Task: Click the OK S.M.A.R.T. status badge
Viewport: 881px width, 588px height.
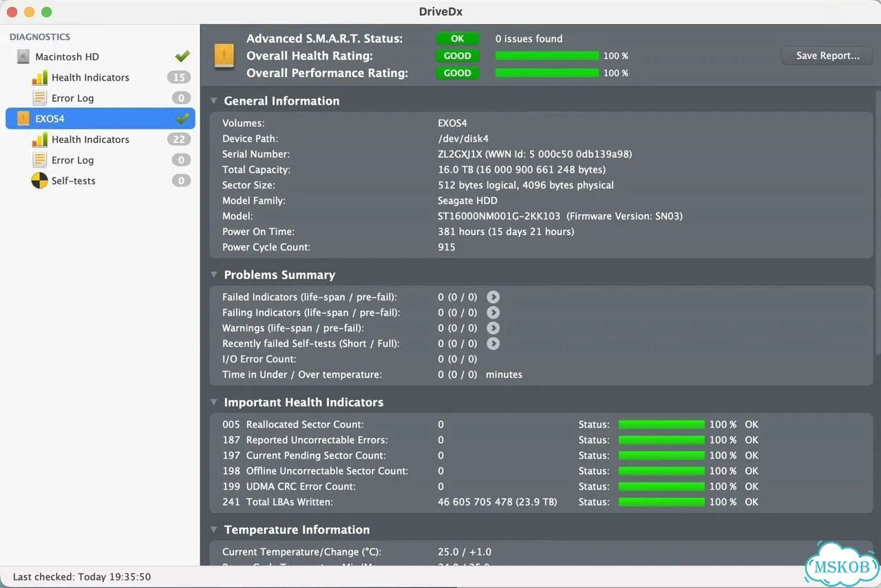Action: coord(457,39)
